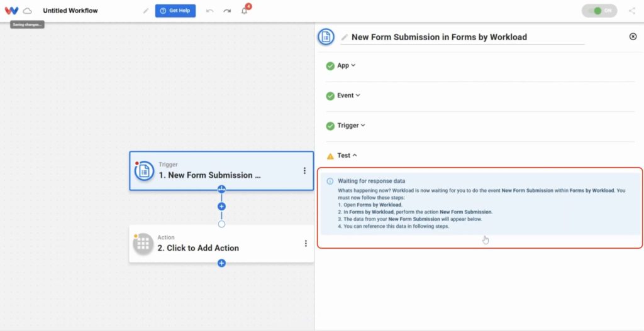
Task: Select the New Form Submission trigger node
Action: [x=221, y=171]
